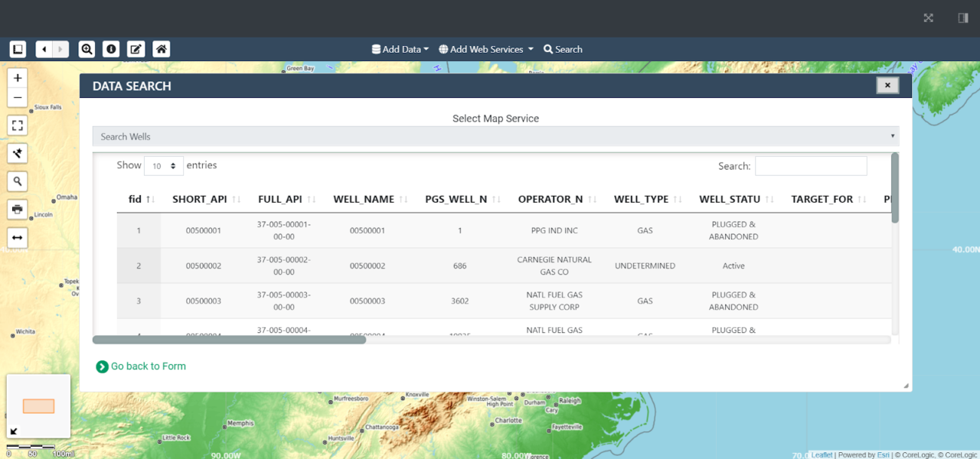This screenshot has width=980, height=459.
Task: Select the measure distance arrow tool
Action: click(x=18, y=238)
